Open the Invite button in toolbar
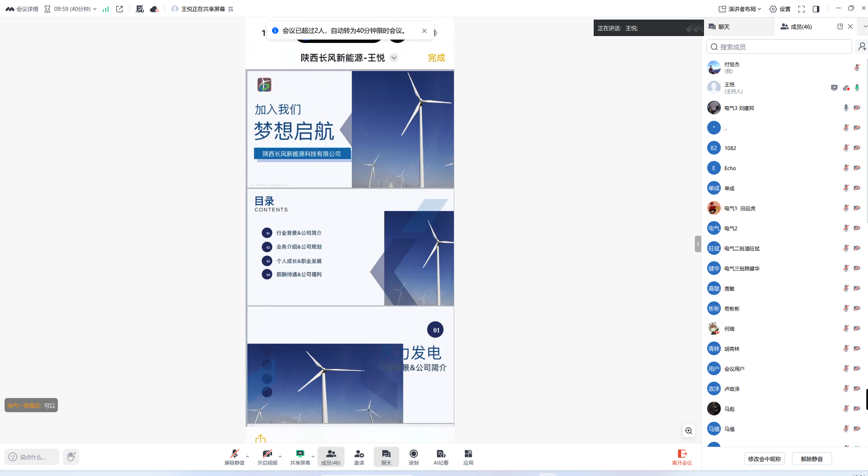Viewport: 868px width, 476px height. [359, 457]
